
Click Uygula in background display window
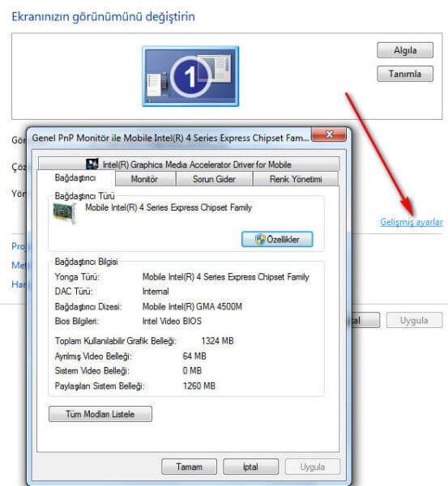[414, 320]
